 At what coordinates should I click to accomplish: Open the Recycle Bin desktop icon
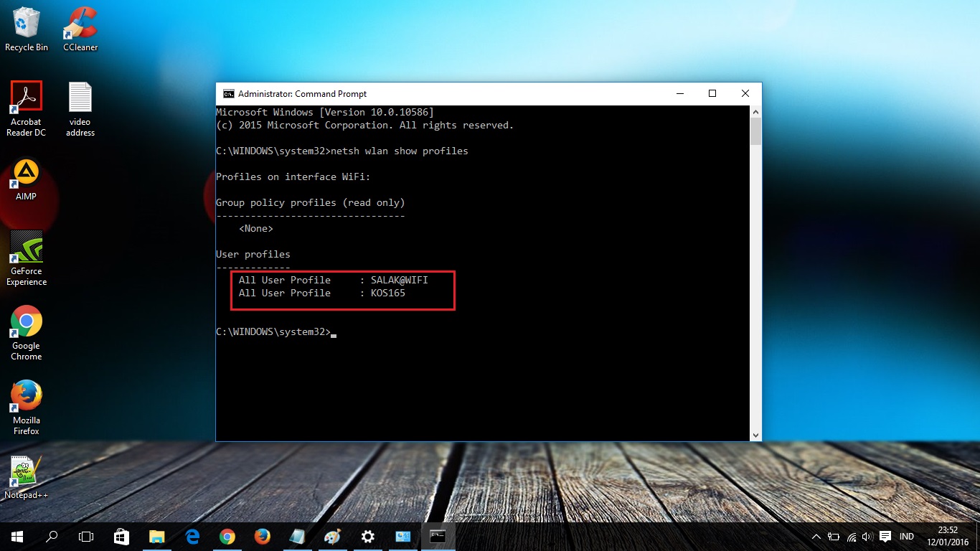click(27, 29)
